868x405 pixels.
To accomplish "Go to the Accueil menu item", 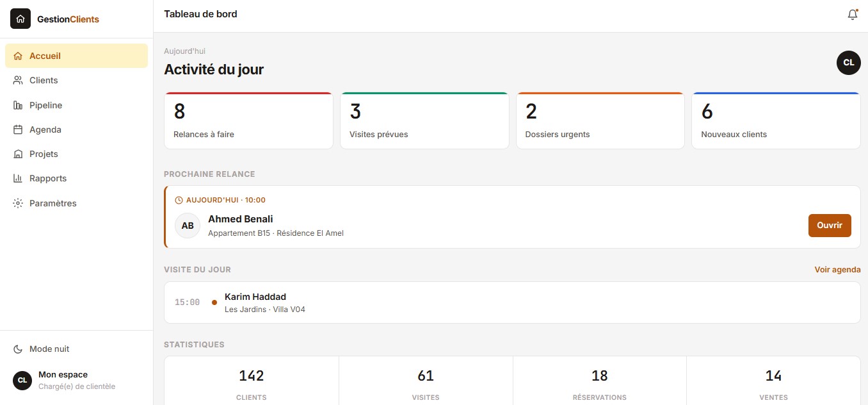I will click(76, 56).
